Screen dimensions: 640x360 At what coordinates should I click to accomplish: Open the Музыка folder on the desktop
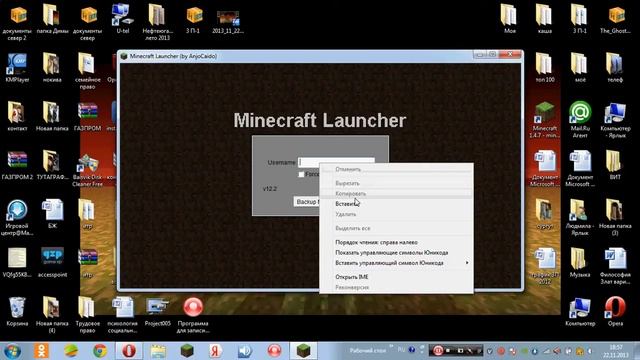[x=579, y=262]
